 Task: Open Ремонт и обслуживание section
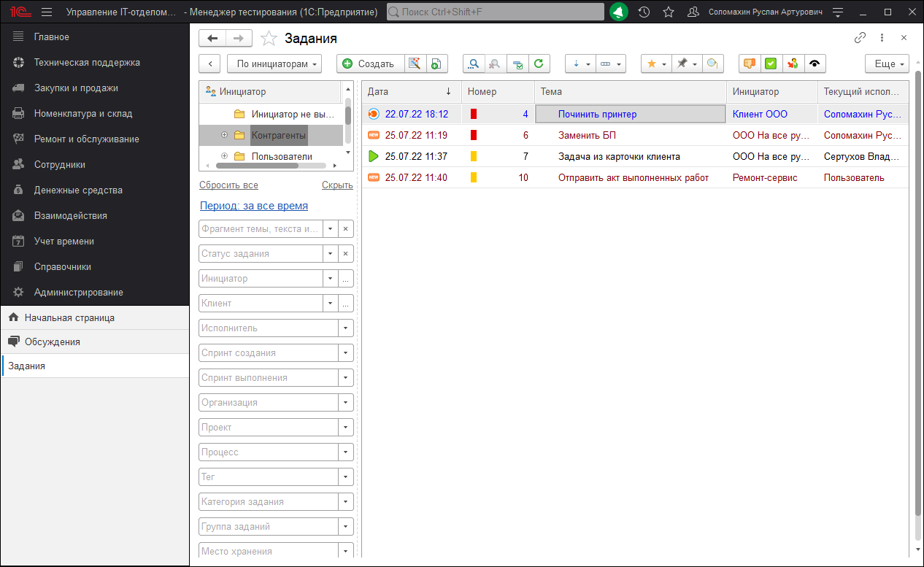[x=86, y=139]
